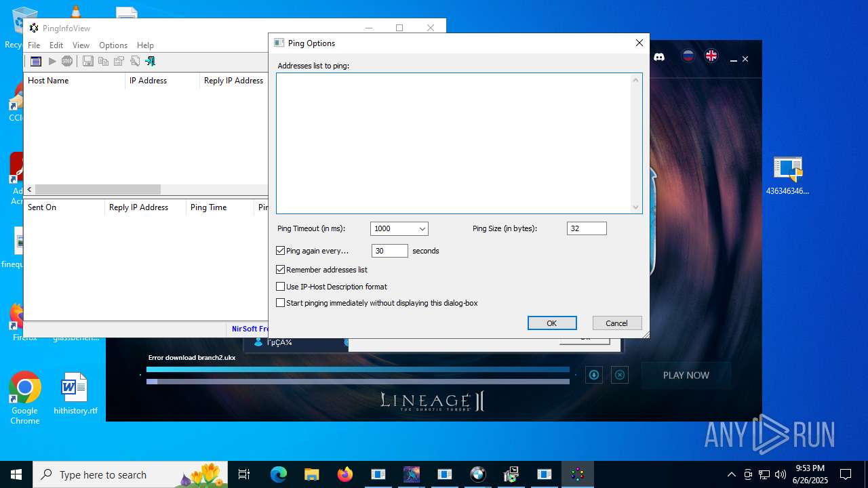Image resolution: width=868 pixels, height=488 pixels.
Task: Click the IP Address column header
Action: coord(163,81)
